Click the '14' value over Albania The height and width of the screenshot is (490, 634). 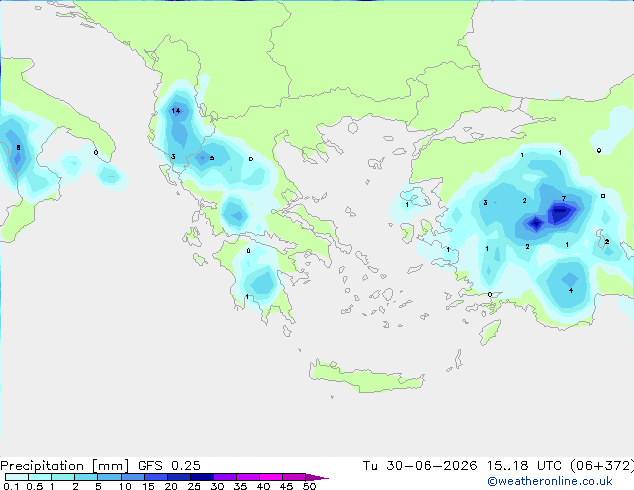176,110
